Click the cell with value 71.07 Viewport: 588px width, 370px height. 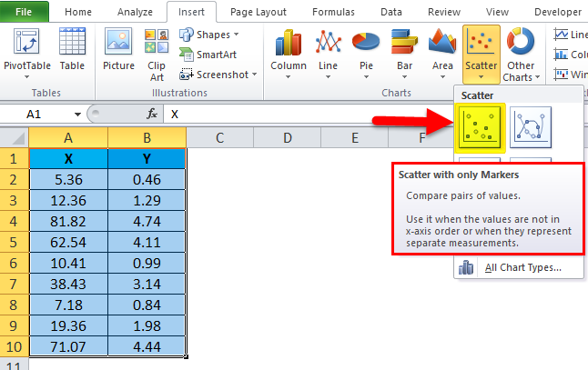click(68, 346)
